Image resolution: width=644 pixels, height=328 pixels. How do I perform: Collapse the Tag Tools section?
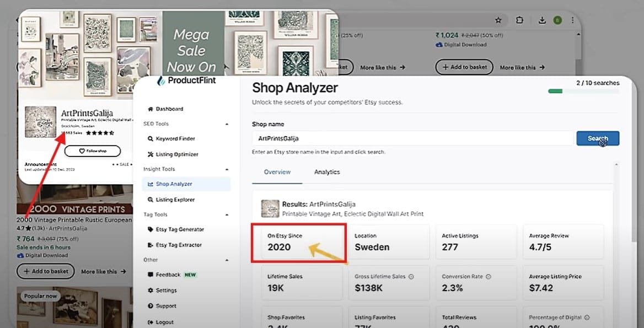click(x=227, y=214)
